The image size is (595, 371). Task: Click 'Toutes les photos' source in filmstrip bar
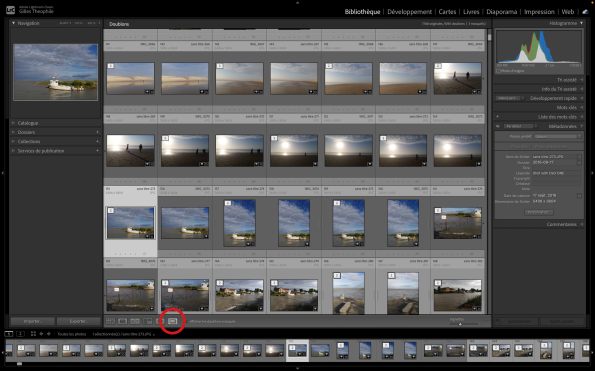72,334
